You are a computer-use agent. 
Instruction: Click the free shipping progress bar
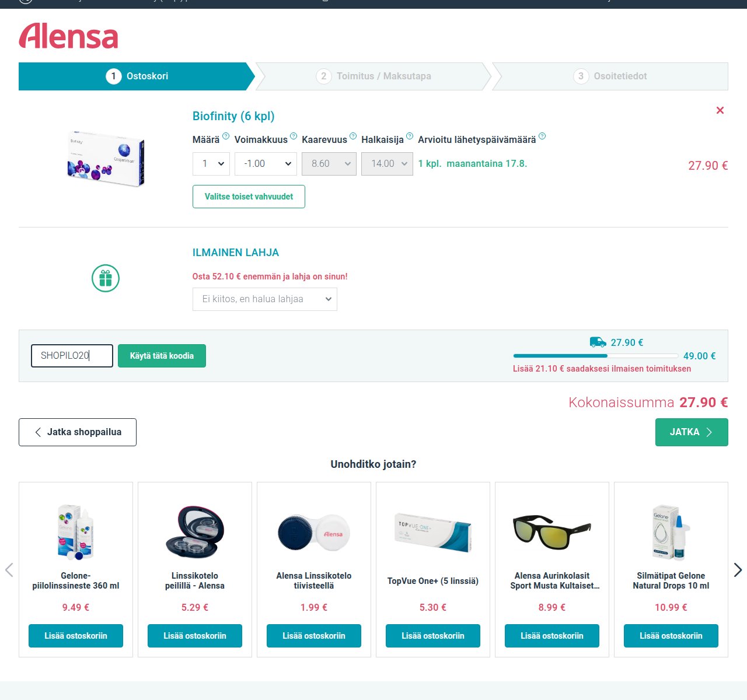coord(595,356)
